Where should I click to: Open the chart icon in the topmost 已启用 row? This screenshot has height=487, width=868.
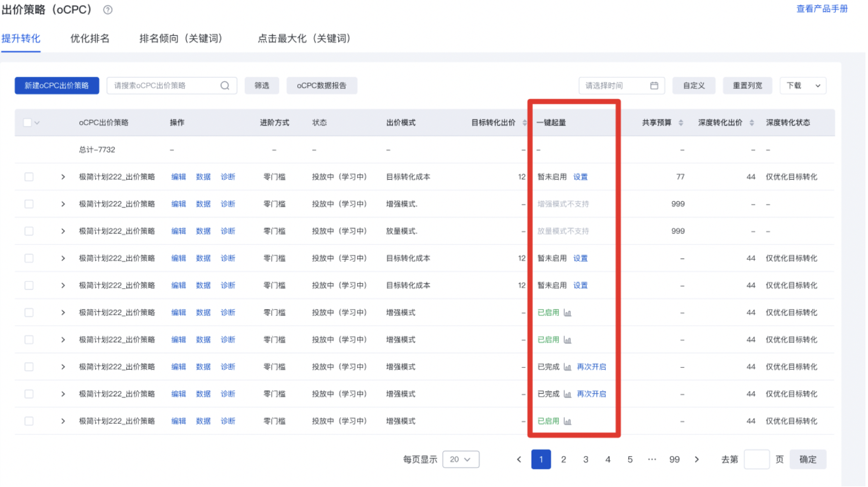tap(567, 313)
